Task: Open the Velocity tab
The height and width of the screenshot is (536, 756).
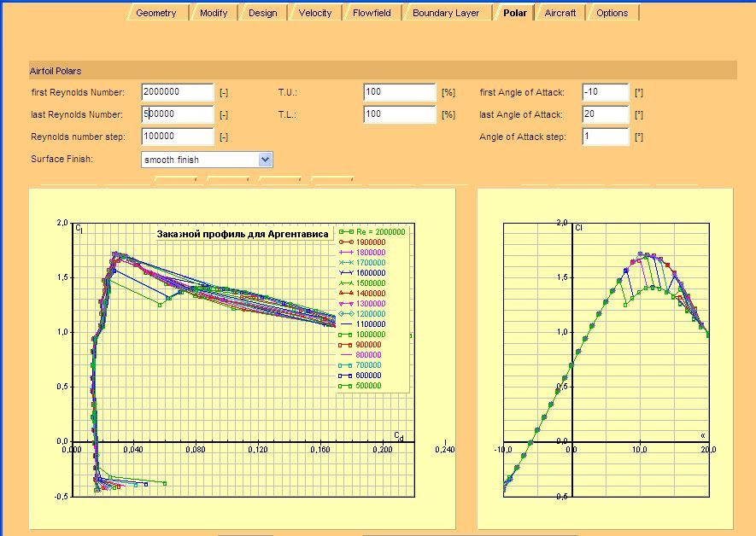Action: point(314,13)
